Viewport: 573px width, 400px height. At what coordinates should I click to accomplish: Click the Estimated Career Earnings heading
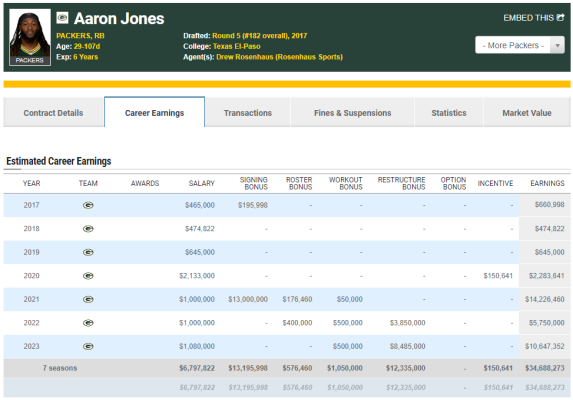tap(58, 161)
